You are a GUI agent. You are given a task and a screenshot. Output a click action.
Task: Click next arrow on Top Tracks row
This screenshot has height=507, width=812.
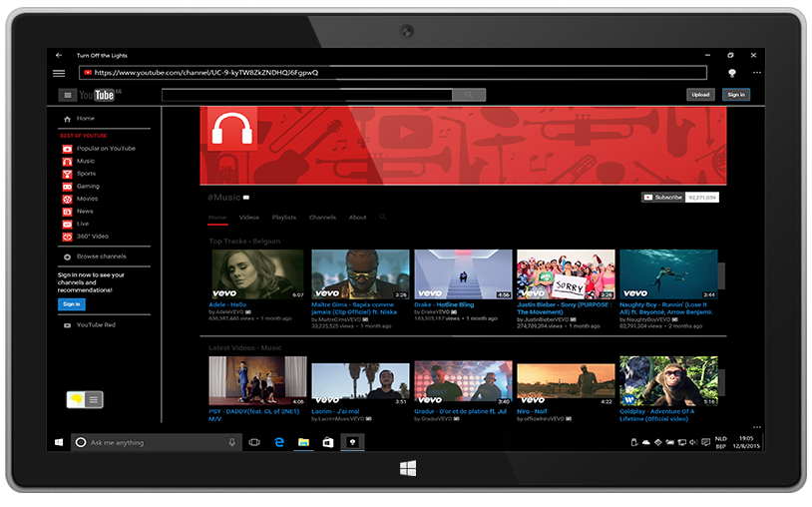pyautogui.click(x=721, y=275)
